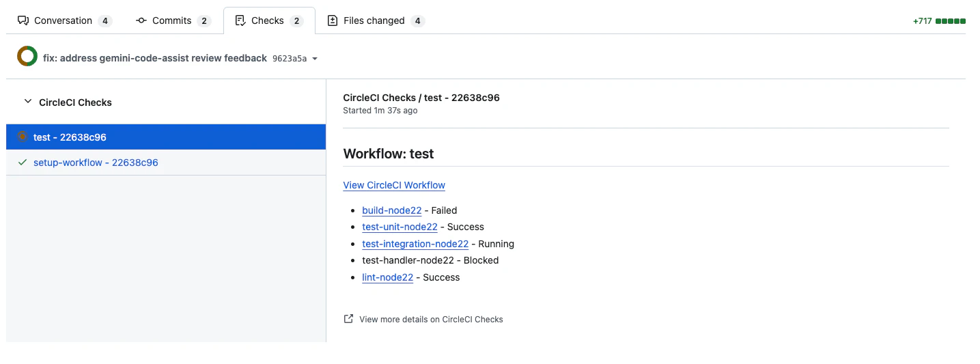This screenshot has height=364, width=980.
Task: Click the Conversation tab speech bubble icon
Action: click(x=23, y=20)
